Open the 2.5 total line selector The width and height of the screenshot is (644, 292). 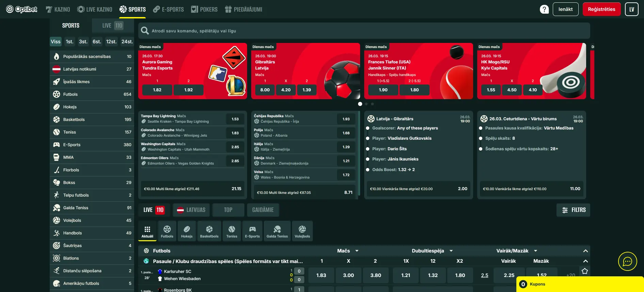[x=485, y=275]
